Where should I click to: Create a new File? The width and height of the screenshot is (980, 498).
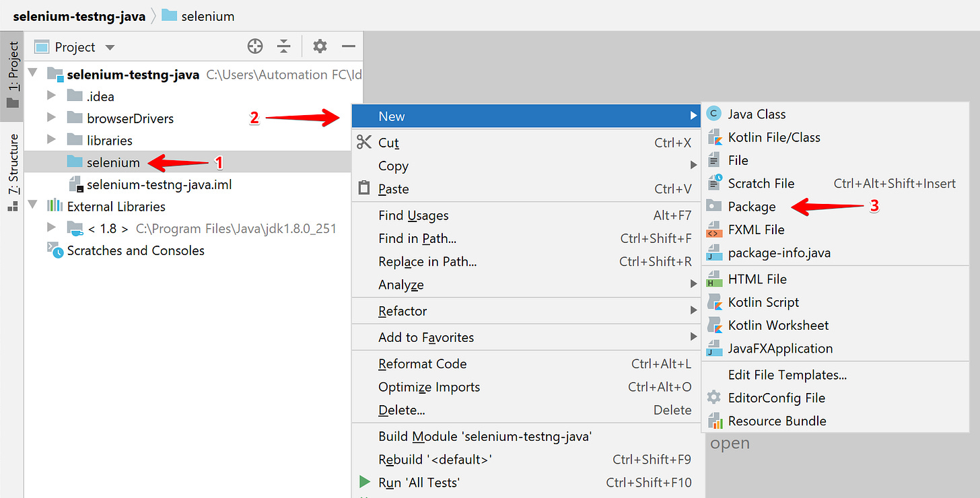(x=835, y=160)
